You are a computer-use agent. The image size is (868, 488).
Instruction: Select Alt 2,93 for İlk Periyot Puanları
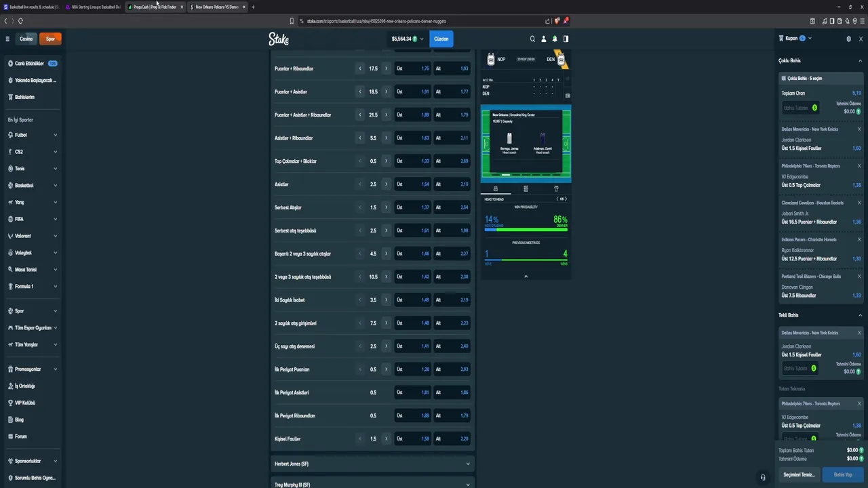point(452,369)
